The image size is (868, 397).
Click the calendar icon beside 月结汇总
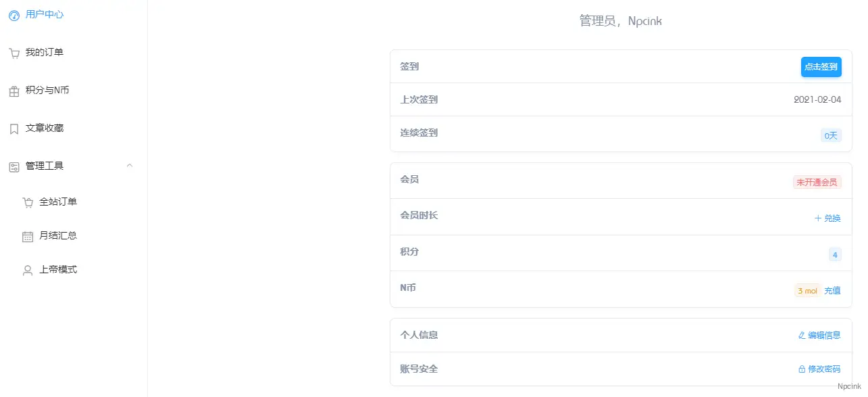point(28,236)
